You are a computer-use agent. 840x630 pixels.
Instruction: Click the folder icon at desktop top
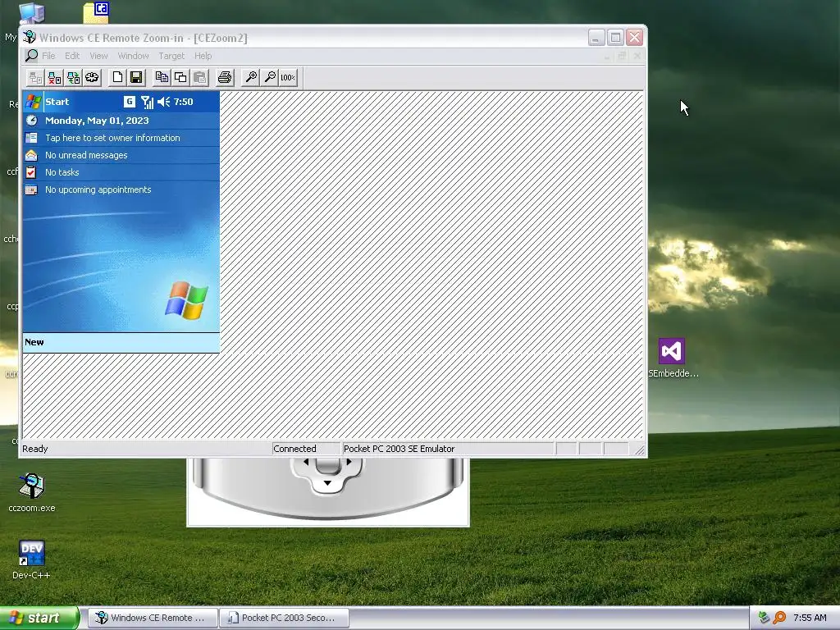coord(97,11)
